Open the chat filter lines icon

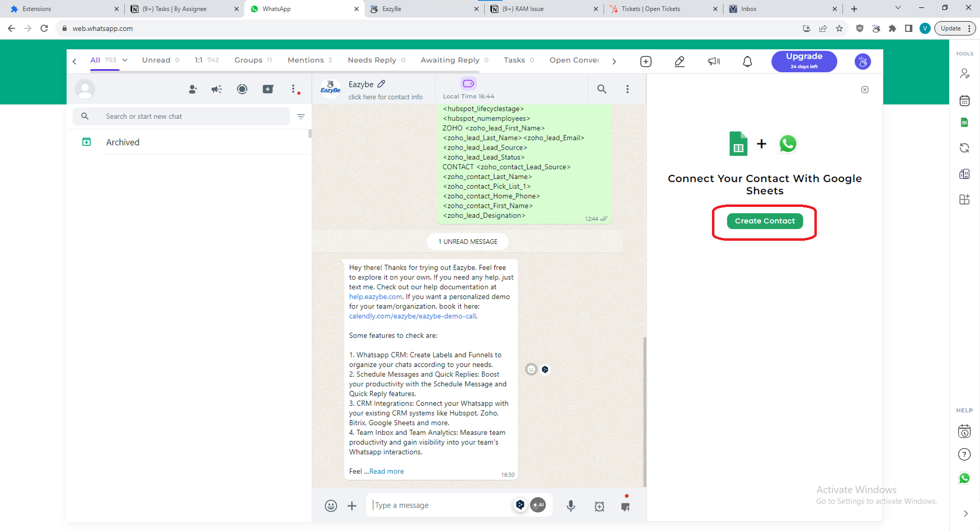click(301, 117)
